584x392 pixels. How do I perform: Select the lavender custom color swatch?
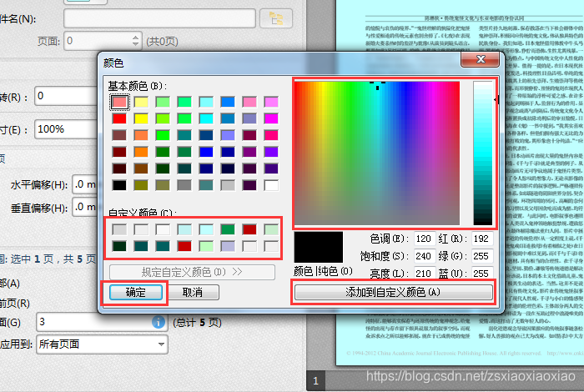(x=228, y=246)
